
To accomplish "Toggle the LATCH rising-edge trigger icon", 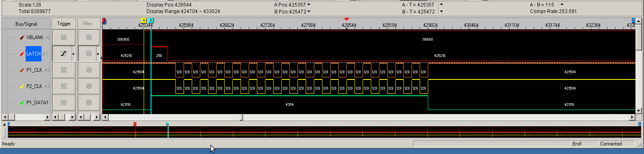I will [x=64, y=53].
